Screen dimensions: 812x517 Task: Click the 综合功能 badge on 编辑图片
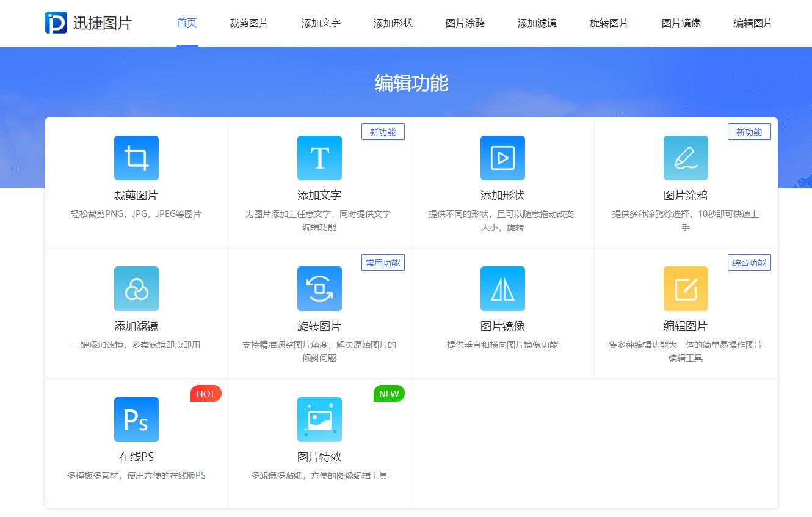(x=749, y=262)
